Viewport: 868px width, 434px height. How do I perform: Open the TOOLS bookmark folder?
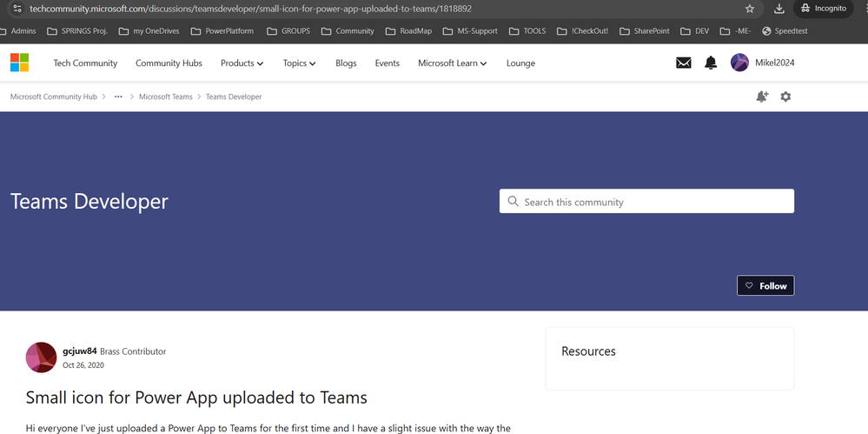[x=527, y=31]
